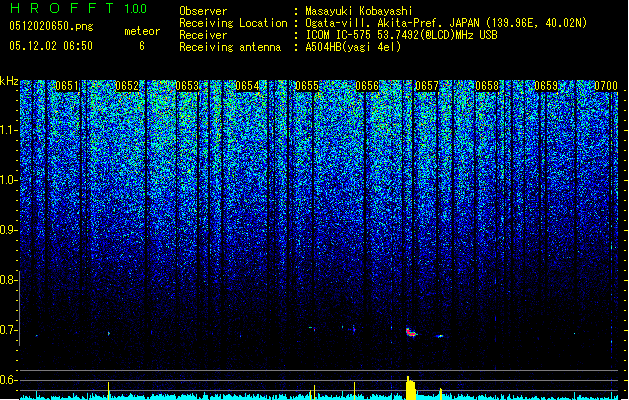Click the 0651 time marker
629x400 pixels.
tap(67, 86)
